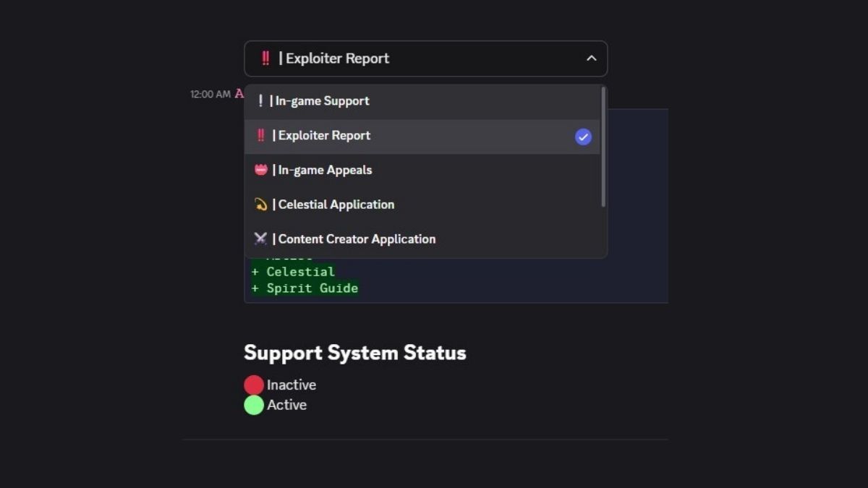Image resolution: width=868 pixels, height=488 pixels.
Task: Click the exclamation emoji in the dropdown header
Action: [265, 58]
